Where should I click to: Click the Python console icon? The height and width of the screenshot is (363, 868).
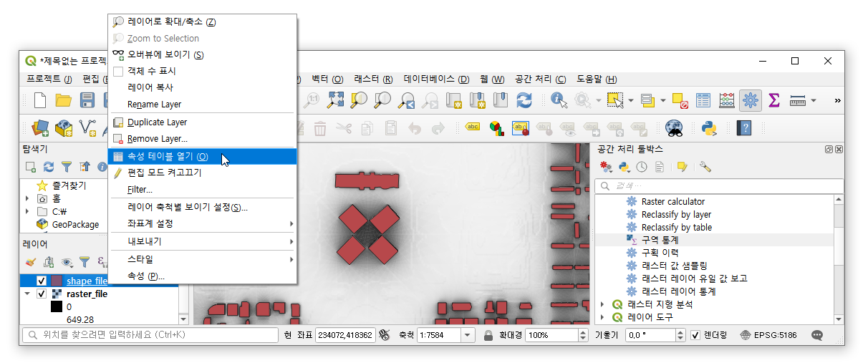tap(709, 128)
